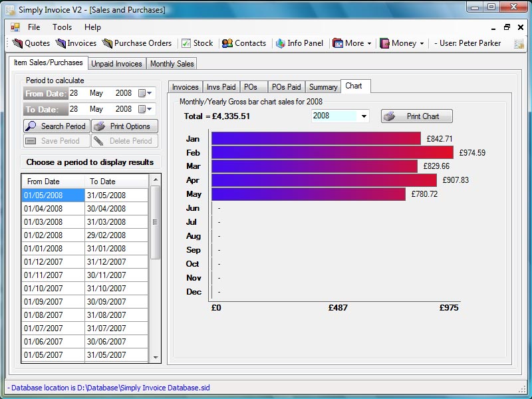Open the To Date calendar dropdown
Viewport: 532px width, 399px height.
pyautogui.click(x=146, y=109)
